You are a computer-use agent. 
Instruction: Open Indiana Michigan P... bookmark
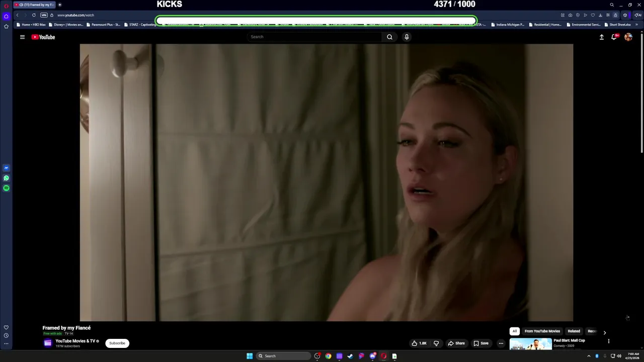(x=508, y=25)
